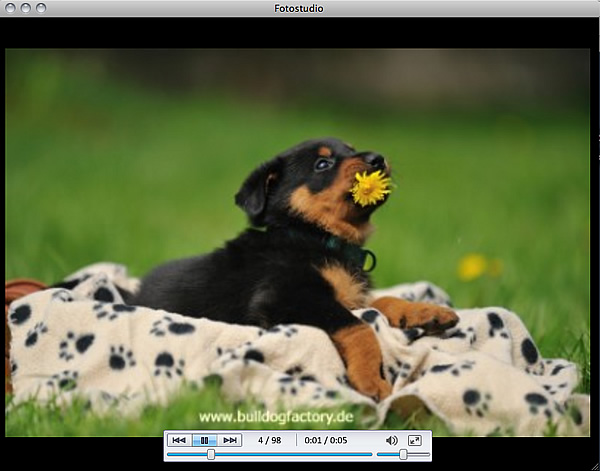Minimize the Fotostudio window
Image resolution: width=600 pixels, height=471 pixels.
pos(26,8)
